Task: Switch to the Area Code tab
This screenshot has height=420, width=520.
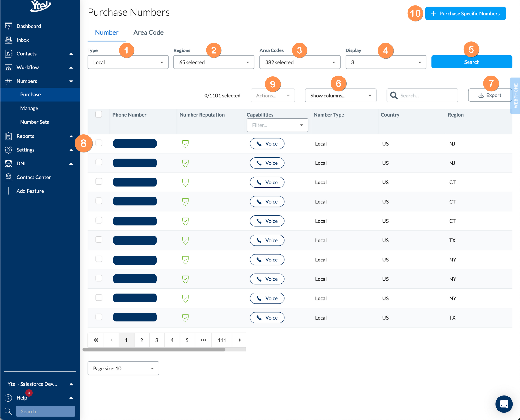Action: [148, 32]
